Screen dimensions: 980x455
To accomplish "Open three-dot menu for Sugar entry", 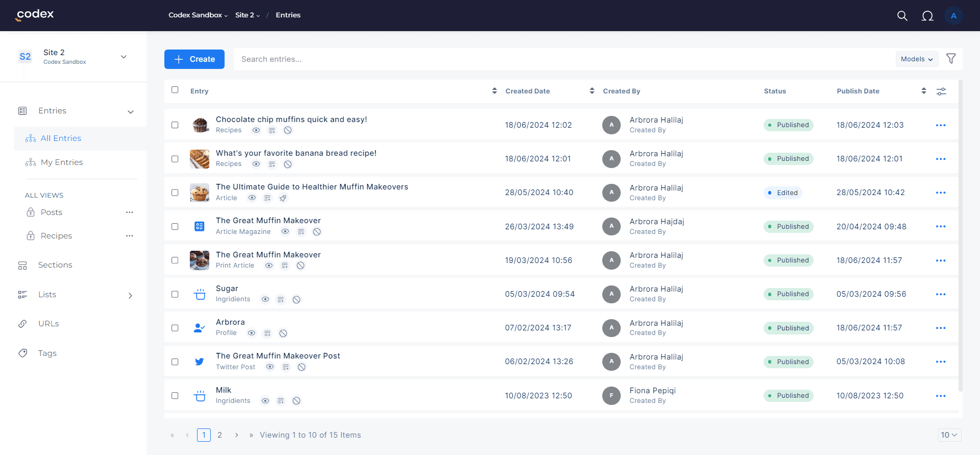I will click(x=941, y=295).
